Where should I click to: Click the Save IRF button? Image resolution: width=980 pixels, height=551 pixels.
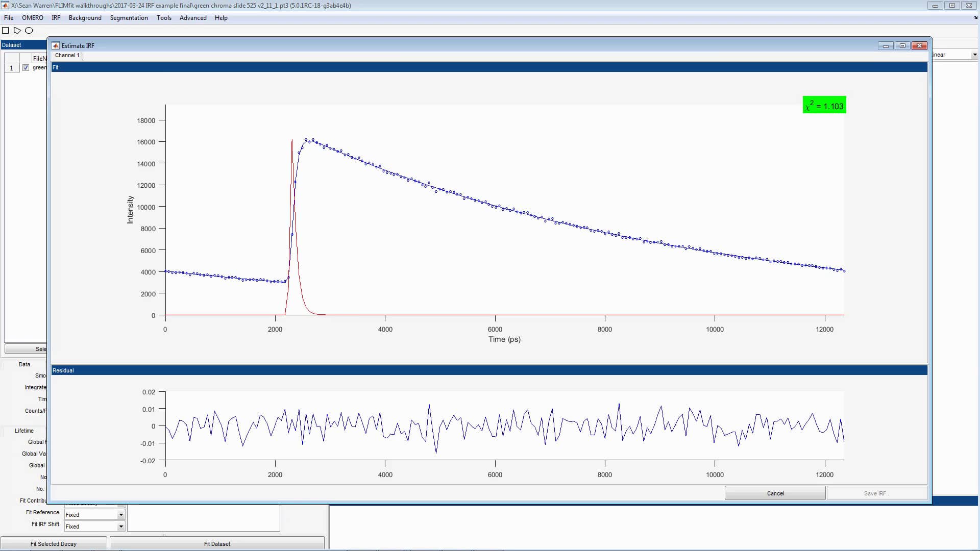pyautogui.click(x=877, y=493)
